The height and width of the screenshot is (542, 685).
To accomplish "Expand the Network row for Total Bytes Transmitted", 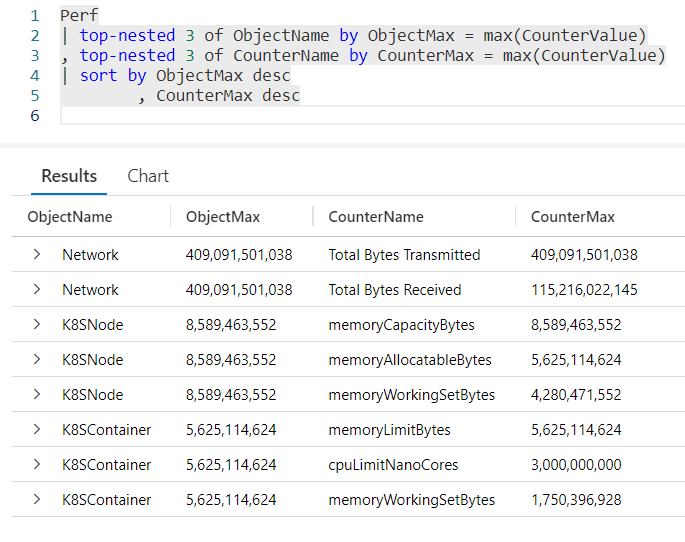I will pyautogui.click(x=37, y=255).
